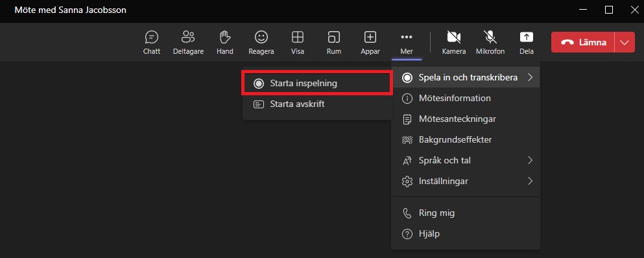Open Mötesinformation

466,99
